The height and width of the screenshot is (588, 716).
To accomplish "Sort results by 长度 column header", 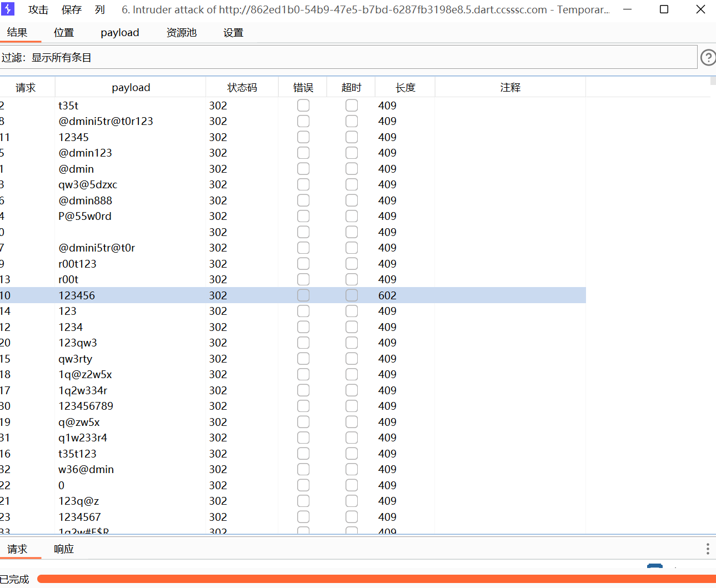I will [405, 88].
